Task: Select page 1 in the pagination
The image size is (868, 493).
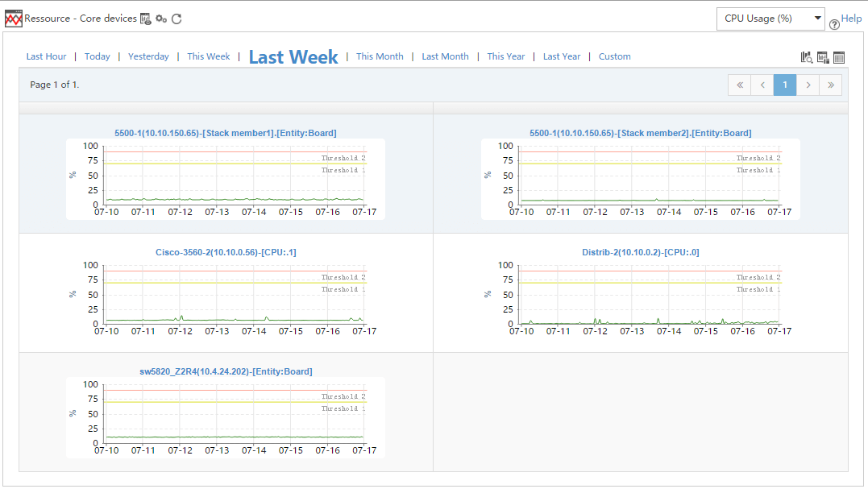Action: [785, 85]
